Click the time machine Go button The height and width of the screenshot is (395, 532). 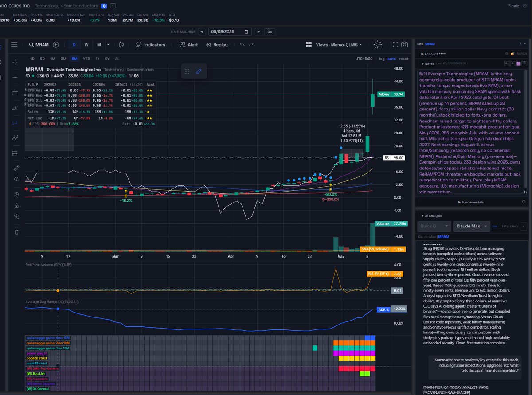click(x=270, y=31)
